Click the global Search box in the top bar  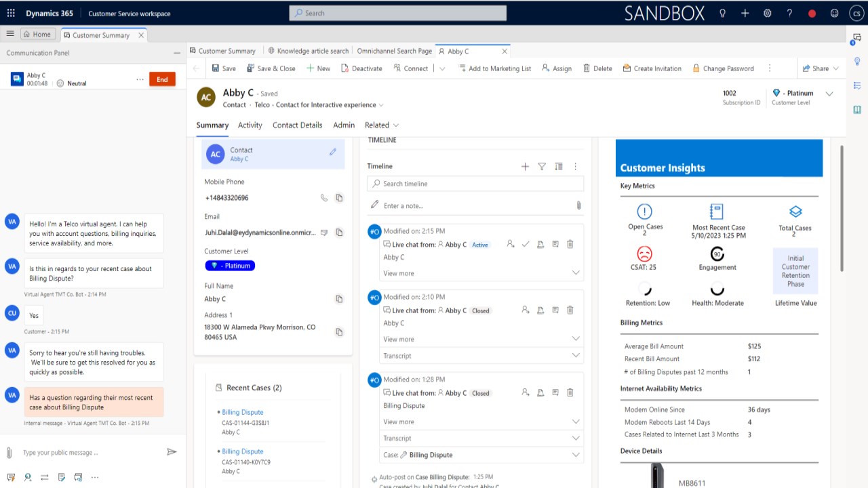click(398, 13)
